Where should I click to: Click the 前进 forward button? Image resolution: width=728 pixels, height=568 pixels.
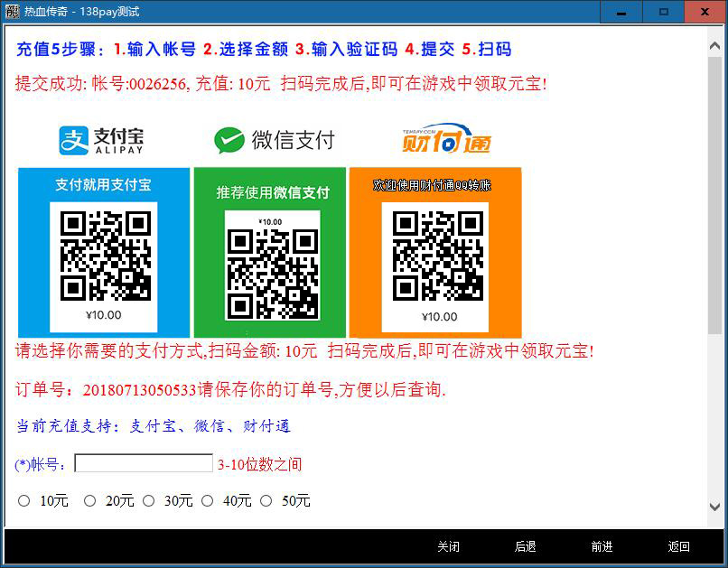coord(602,546)
